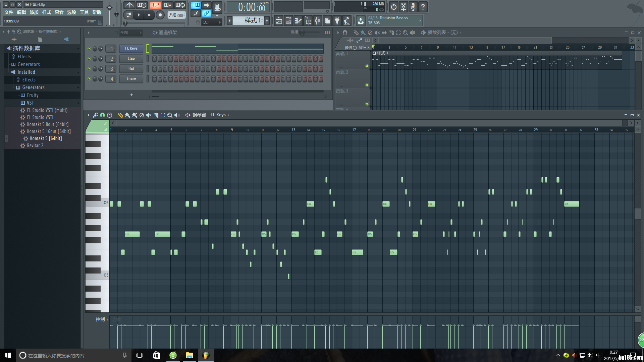Select the piano roll delete tool
Image resolution: width=644 pixels, height=362 pixels.
(x=142, y=115)
